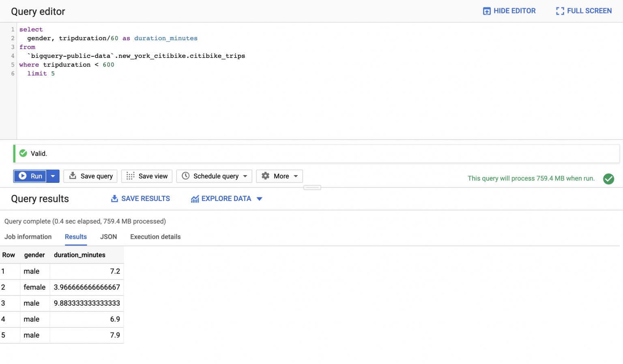
Task: Click the Save Results download icon
Action: [x=114, y=199]
